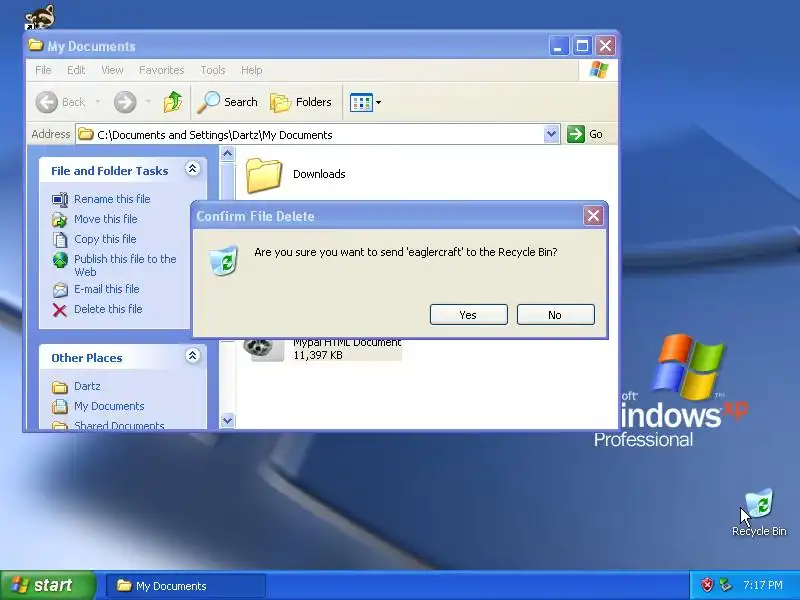
Task: Open the address bar dropdown
Action: 551,134
